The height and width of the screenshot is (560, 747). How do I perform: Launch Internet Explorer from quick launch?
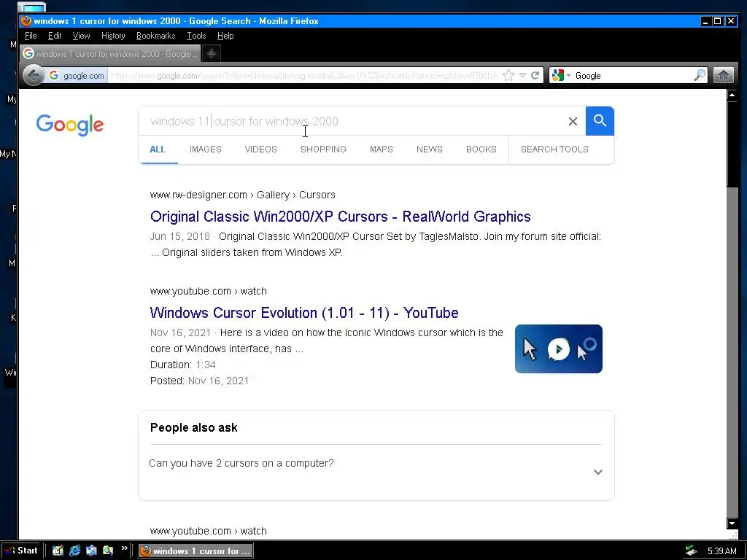tap(75, 551)
